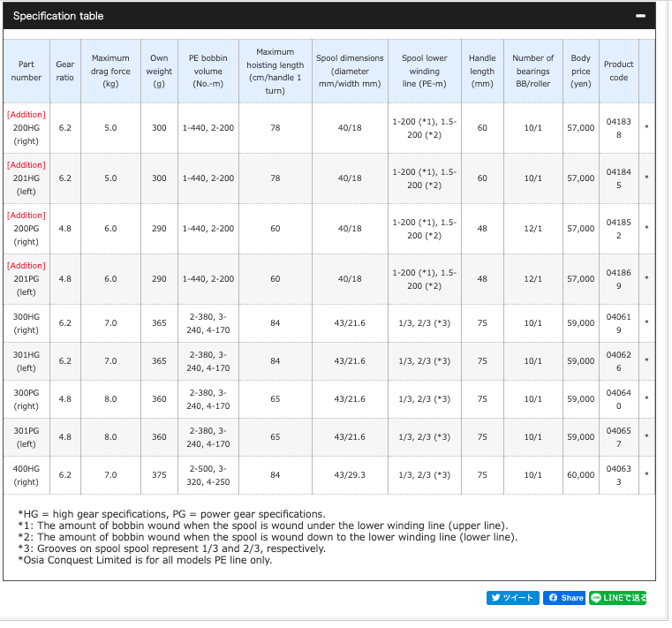Select the Part number column header
The image size is (672, 628).
[26, 71]
